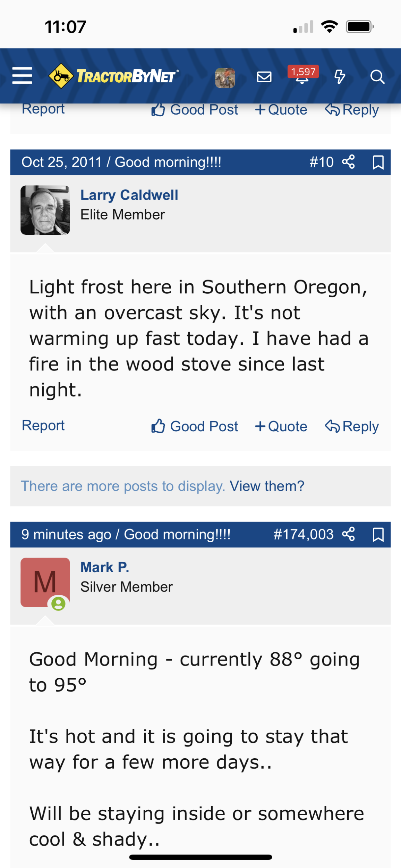Screen dimensions: 401x868
Task: Open the messages envelope inbox
Action: click(x=264, y=77)
